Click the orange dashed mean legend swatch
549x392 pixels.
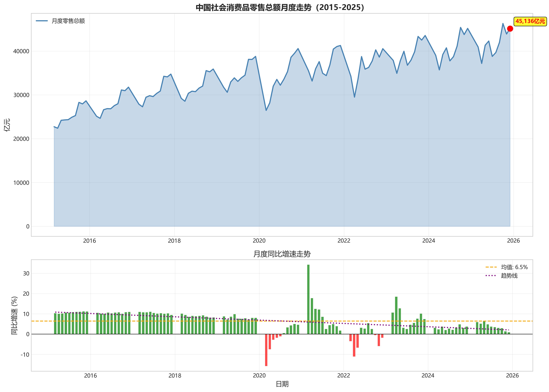click(x=491, y=267)
